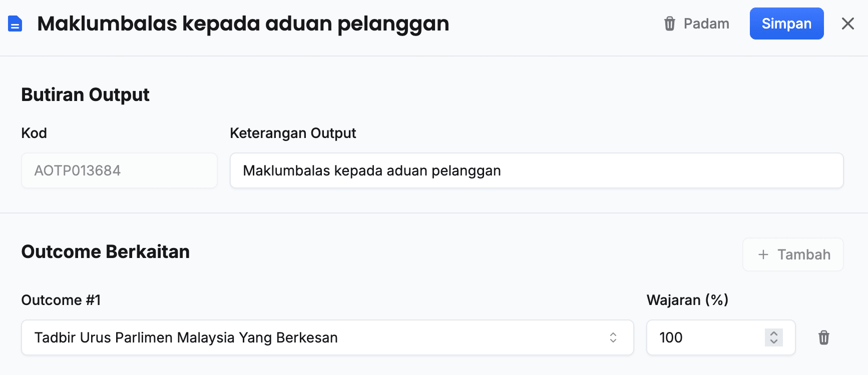The image size is (868, 375).
Task: Click the Keterangan Output field label
Action: click(x=293, y=133)
